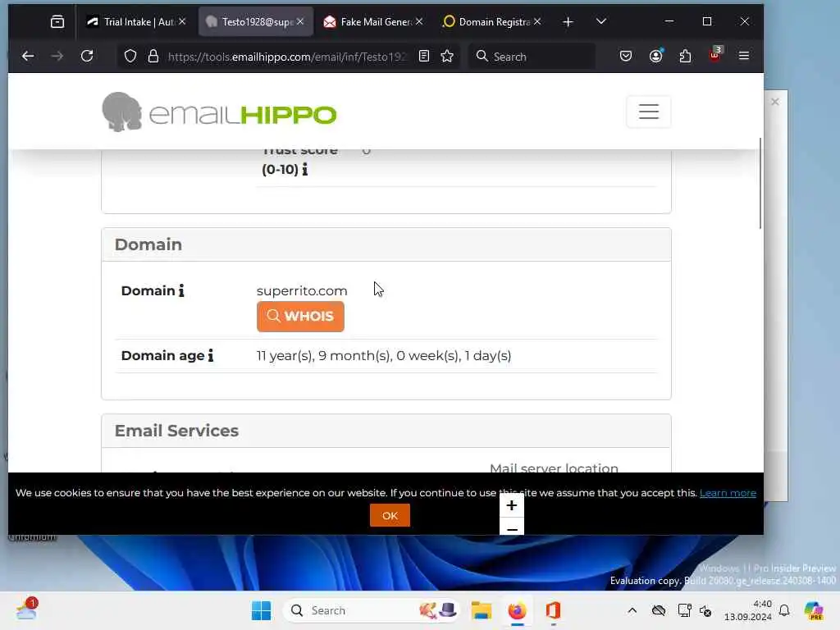List all tabs dropdown arrow
The height and width of the screenshot is (630, 840).
601,22
